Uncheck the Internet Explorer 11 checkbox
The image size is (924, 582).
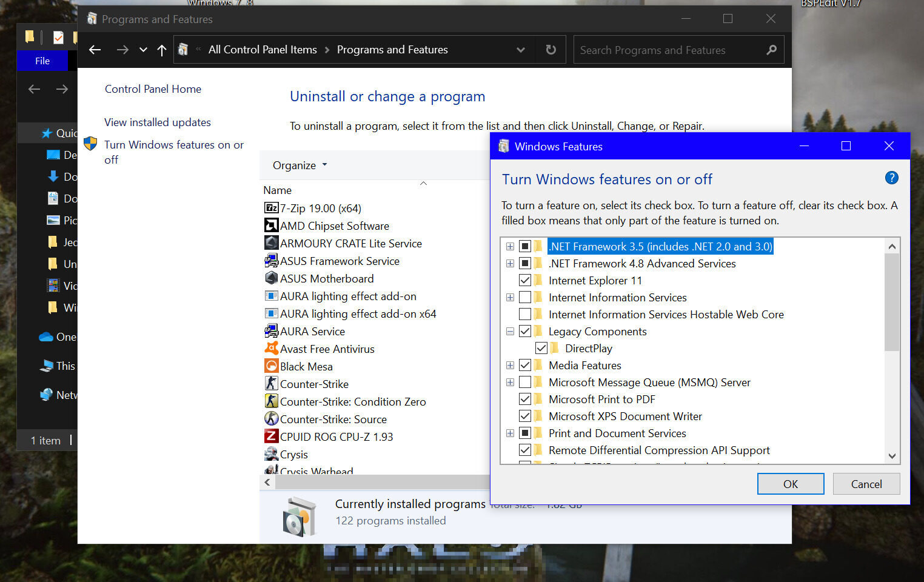[525, 281]
